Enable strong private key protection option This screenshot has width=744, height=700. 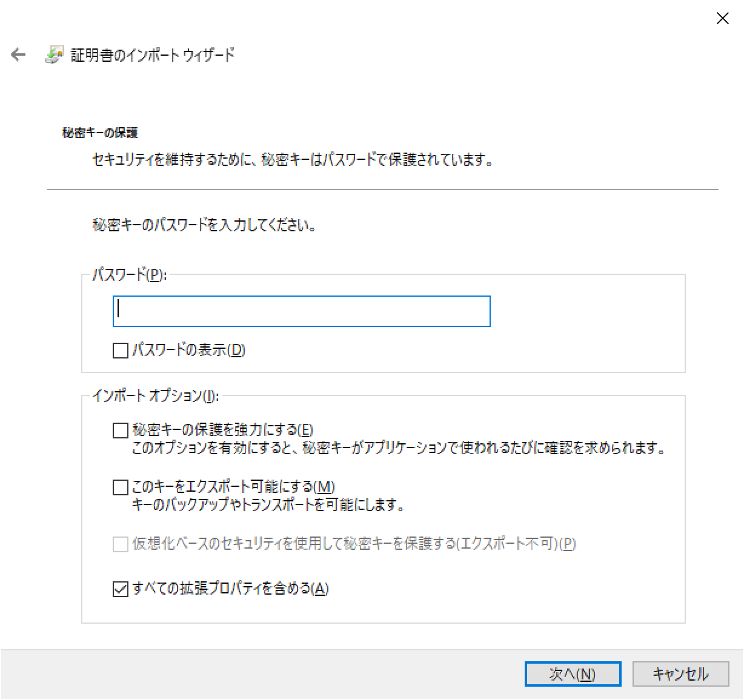(x=120, y=429)
